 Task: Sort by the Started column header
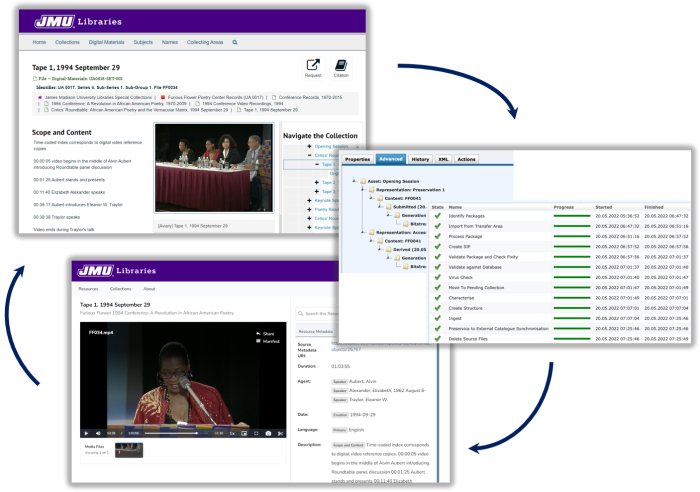point(604,207)
